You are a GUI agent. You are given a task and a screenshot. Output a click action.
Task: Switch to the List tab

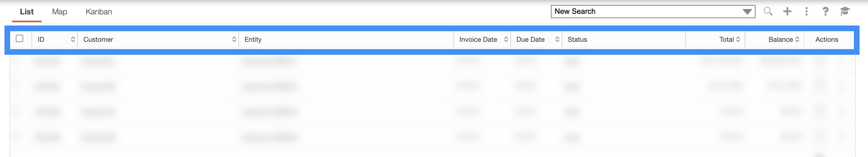point(26,12)
